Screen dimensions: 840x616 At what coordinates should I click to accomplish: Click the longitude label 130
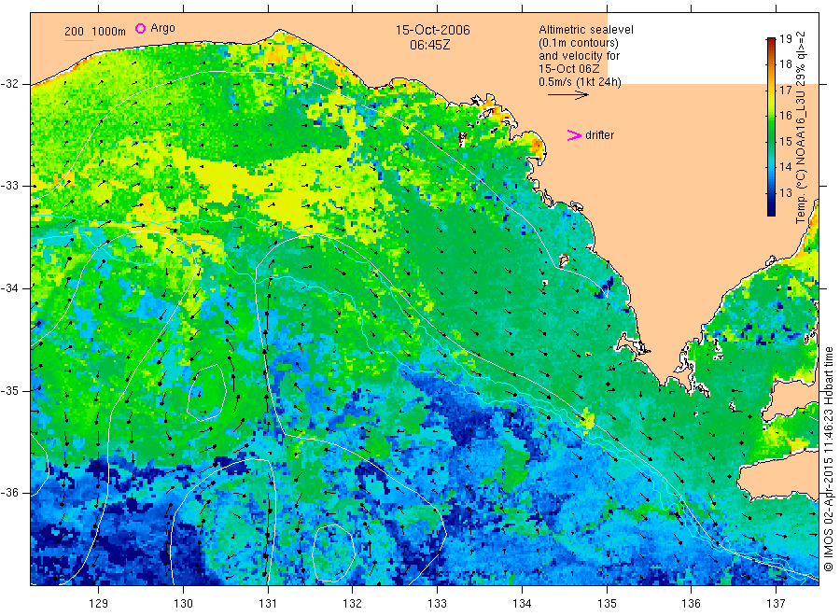point(183,604)
